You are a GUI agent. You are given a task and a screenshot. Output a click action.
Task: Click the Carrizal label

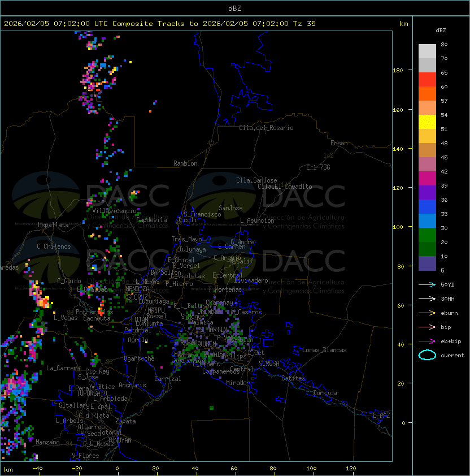168,379
